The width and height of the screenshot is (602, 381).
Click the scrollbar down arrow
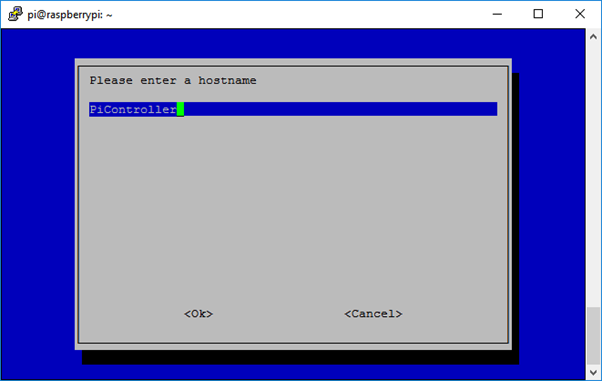593,372
